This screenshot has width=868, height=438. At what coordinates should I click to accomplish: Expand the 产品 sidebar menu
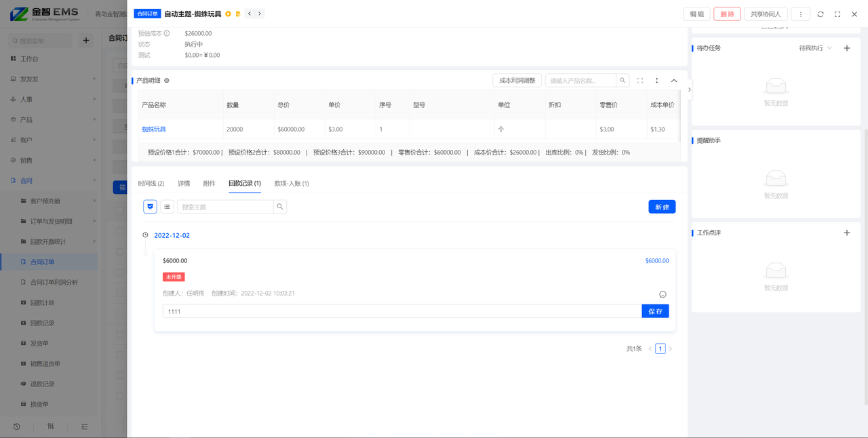click(x=49, y=120)
